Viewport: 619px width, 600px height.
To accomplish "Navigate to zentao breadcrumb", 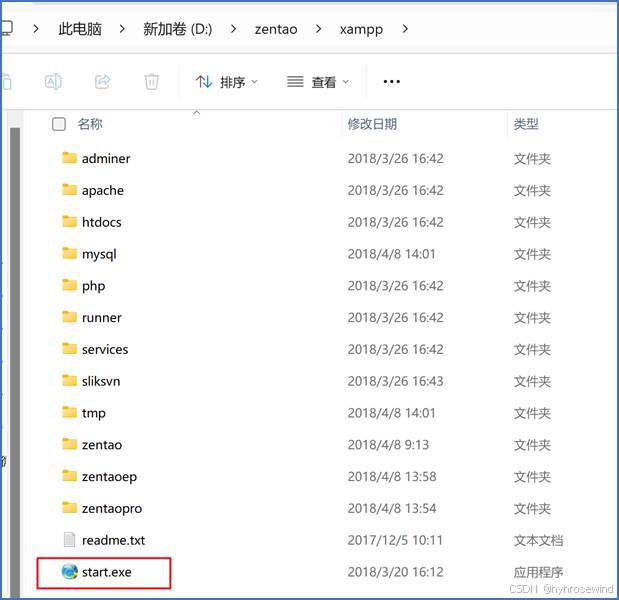I will (x=276, y=29).
